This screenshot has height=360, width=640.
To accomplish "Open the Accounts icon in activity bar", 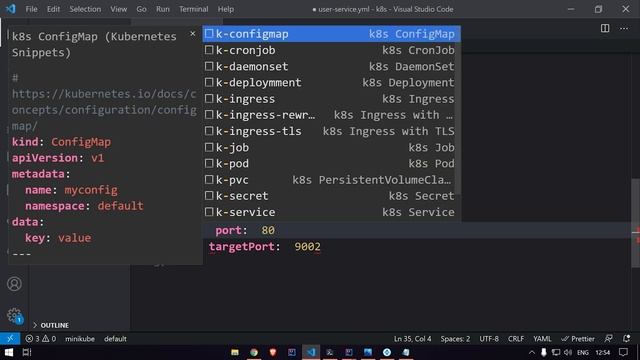I will pos(14,284).
